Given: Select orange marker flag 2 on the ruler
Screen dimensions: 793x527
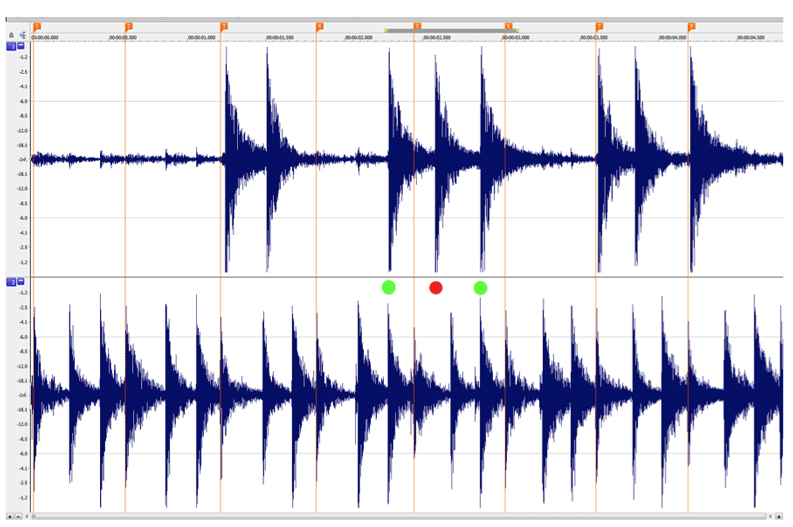Looking at the screenshot, I should click(129, 27).
